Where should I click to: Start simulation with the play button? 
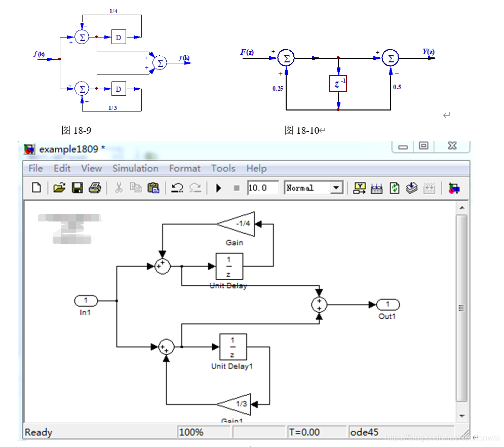pyautogui.click(x=219, y=188)
